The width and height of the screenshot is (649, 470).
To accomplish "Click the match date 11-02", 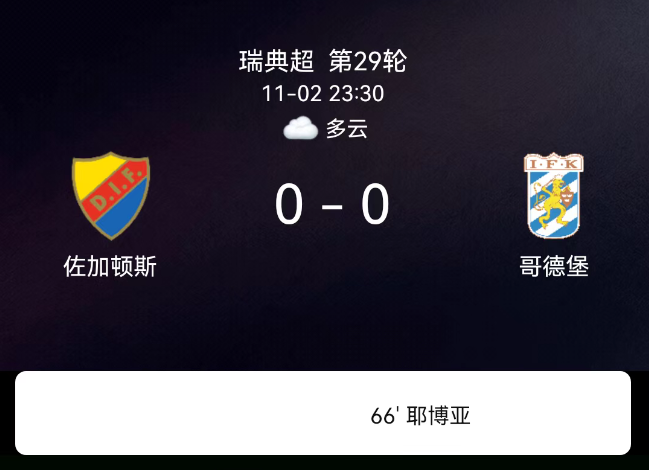I will pos(292,94).
